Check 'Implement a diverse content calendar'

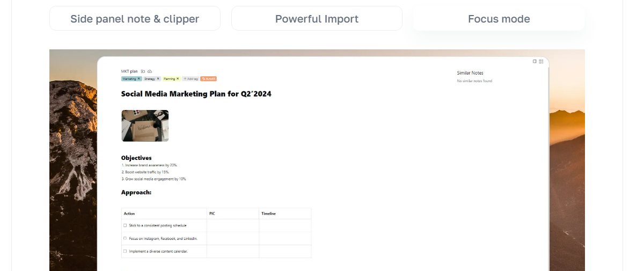point(125,251)
